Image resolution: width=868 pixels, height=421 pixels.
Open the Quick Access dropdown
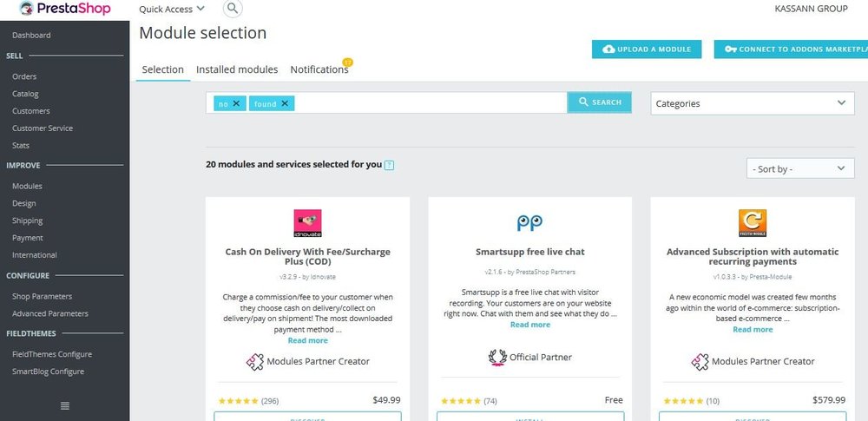point(172,10)
